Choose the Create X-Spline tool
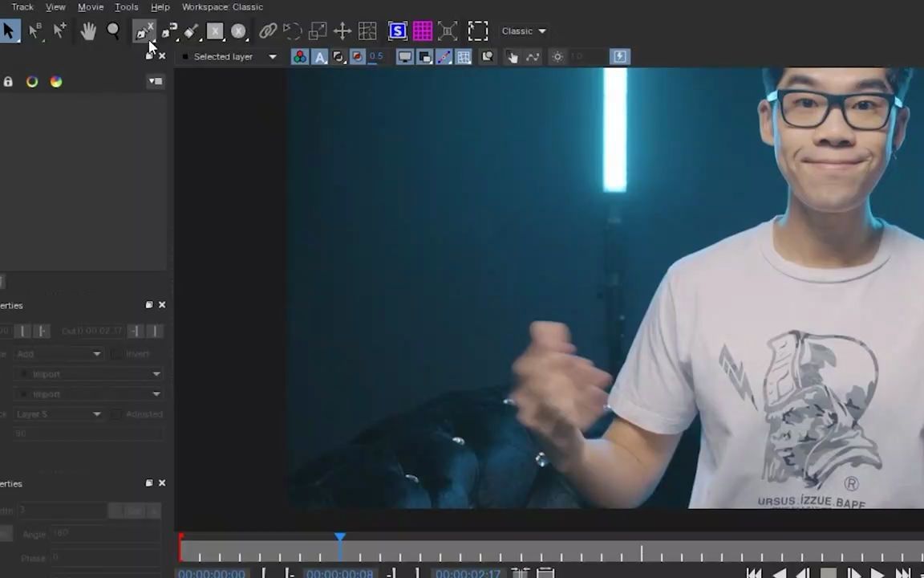The width and height of the screenshot is (924, 578). tap(141, 31)
